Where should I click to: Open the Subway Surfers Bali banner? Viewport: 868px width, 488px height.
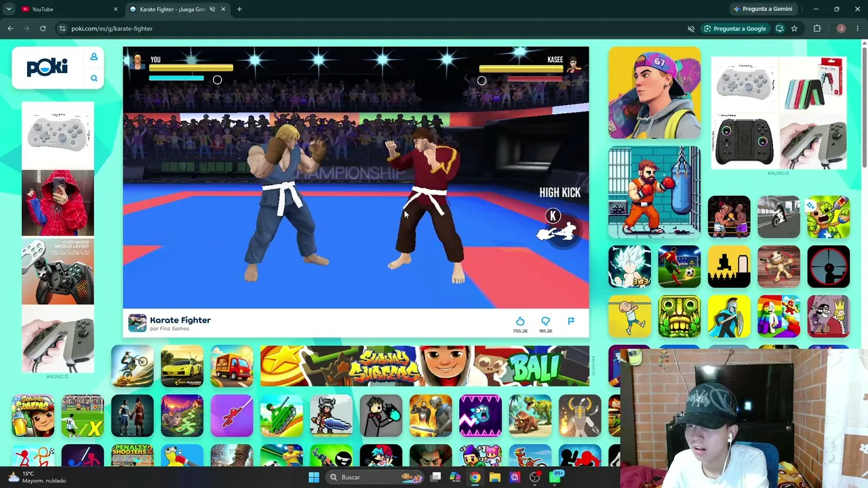[424, 366]
